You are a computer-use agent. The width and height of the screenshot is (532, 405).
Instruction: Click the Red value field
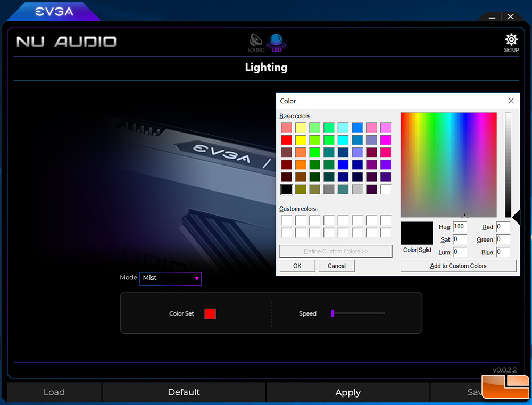(503, 226)
